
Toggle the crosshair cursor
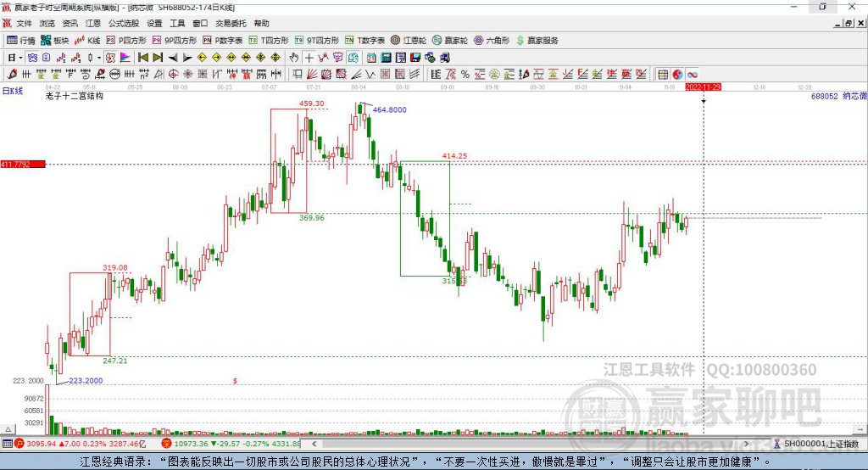click(x=309, y=58)
